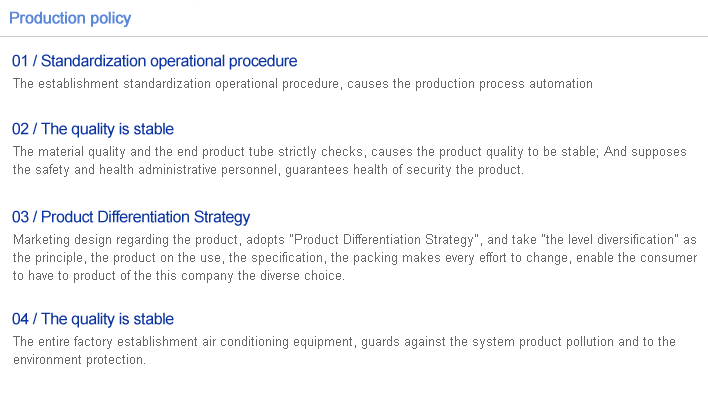This screenshot has height=405, width=708.
Task: Click the Production policy title
Action: (x=70, y=18)
